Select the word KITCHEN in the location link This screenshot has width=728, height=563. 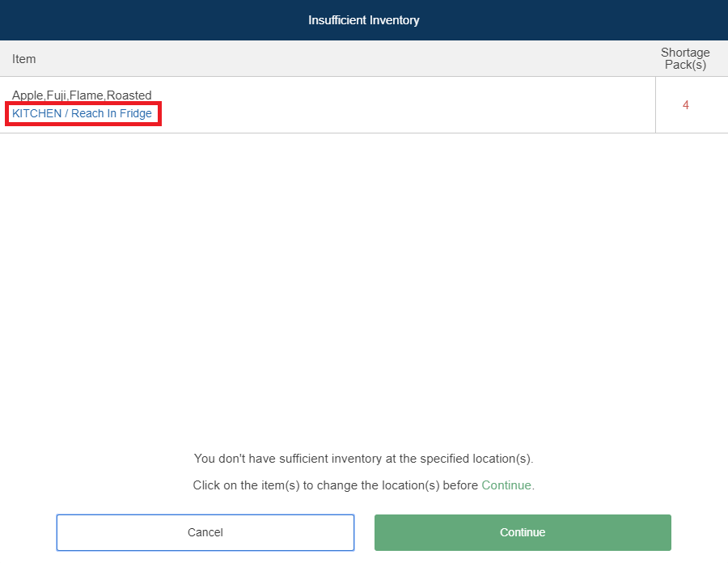pyautogui.click(x=36, y=113)
